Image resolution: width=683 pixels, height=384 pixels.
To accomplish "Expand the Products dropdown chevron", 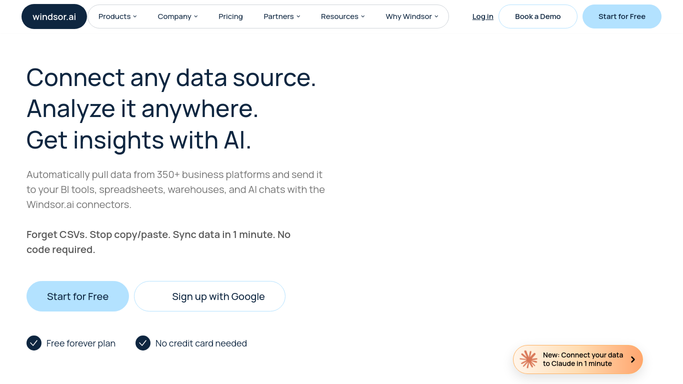I will tap(135, 17).
